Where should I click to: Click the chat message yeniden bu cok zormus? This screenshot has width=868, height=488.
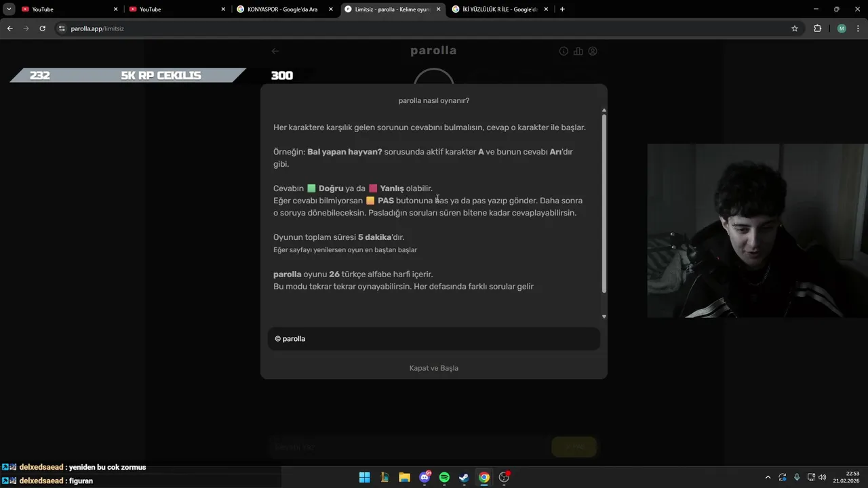tap(107, 467)
